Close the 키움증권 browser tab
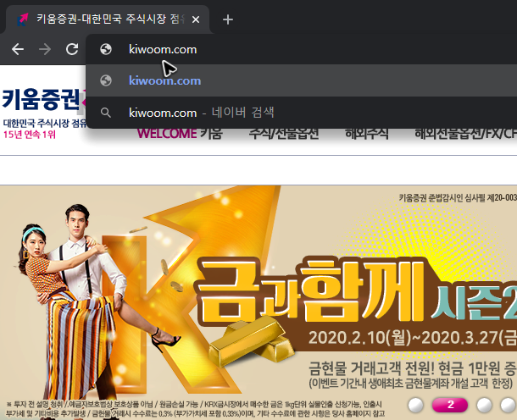 pos(196,19)
